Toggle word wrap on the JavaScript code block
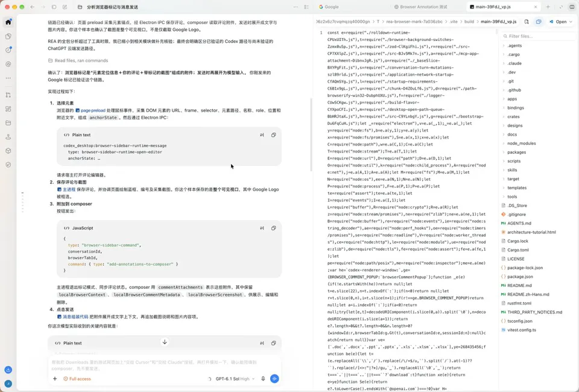 coord(262,228)
